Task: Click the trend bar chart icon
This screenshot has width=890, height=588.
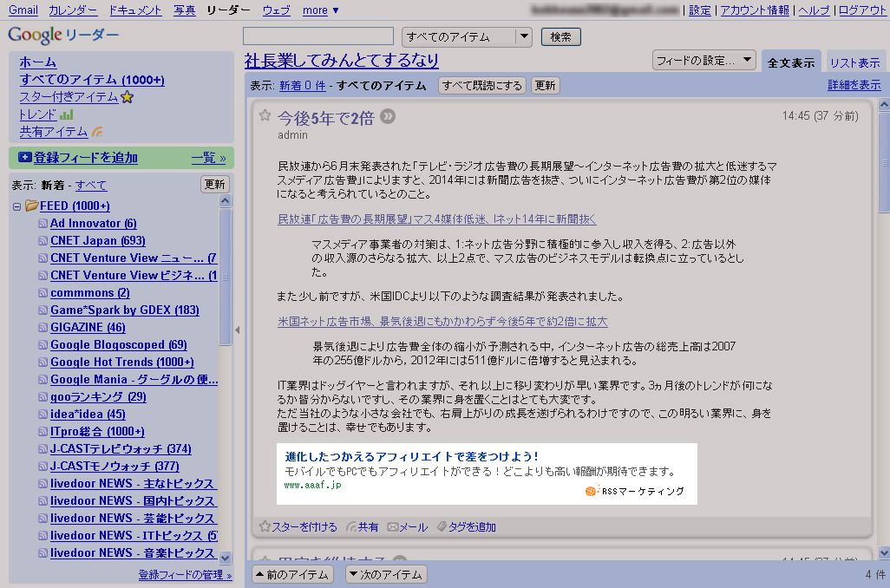Action: [67, 114]
